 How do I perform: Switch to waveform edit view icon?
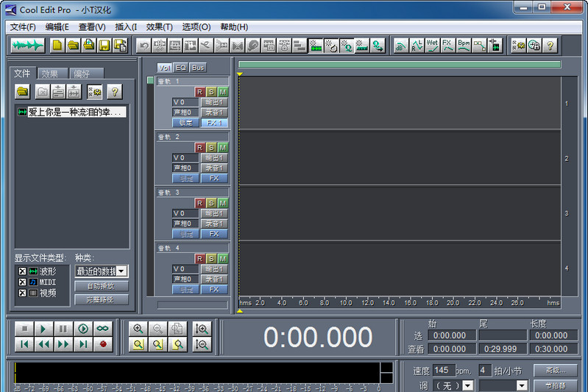28,46
